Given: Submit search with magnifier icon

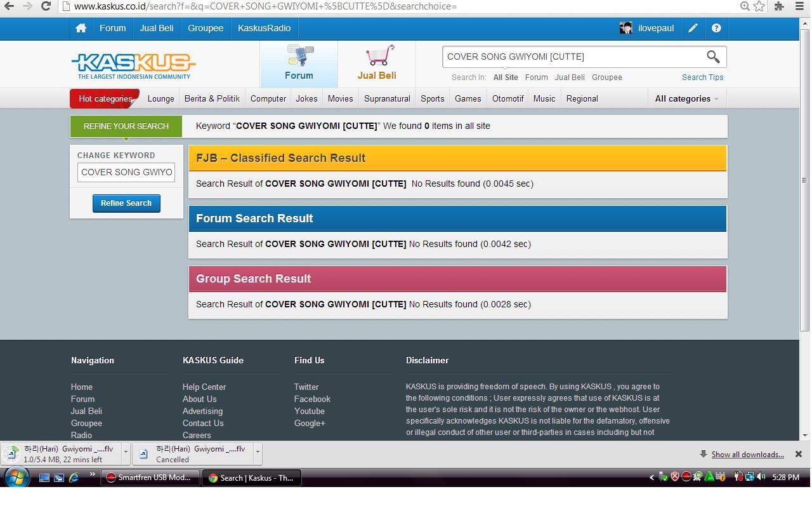Looking at the screenshot, I should click(713, 57).
